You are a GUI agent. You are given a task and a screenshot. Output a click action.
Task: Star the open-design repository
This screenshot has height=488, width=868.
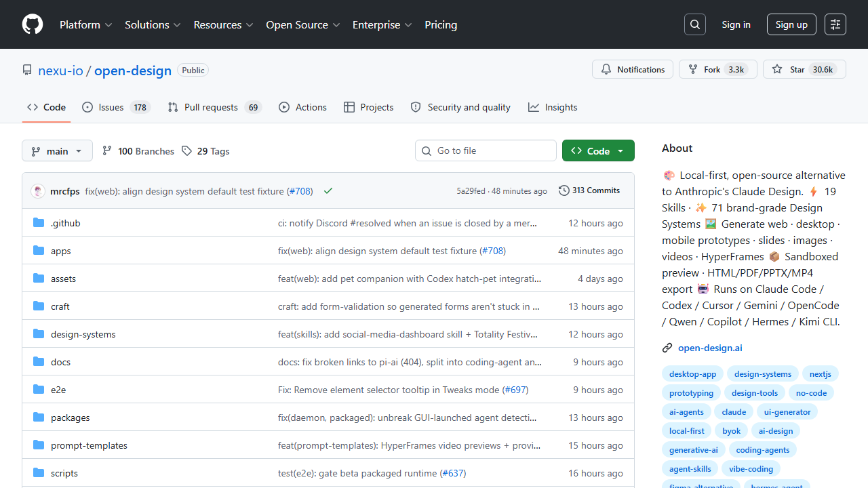point(804,69)
